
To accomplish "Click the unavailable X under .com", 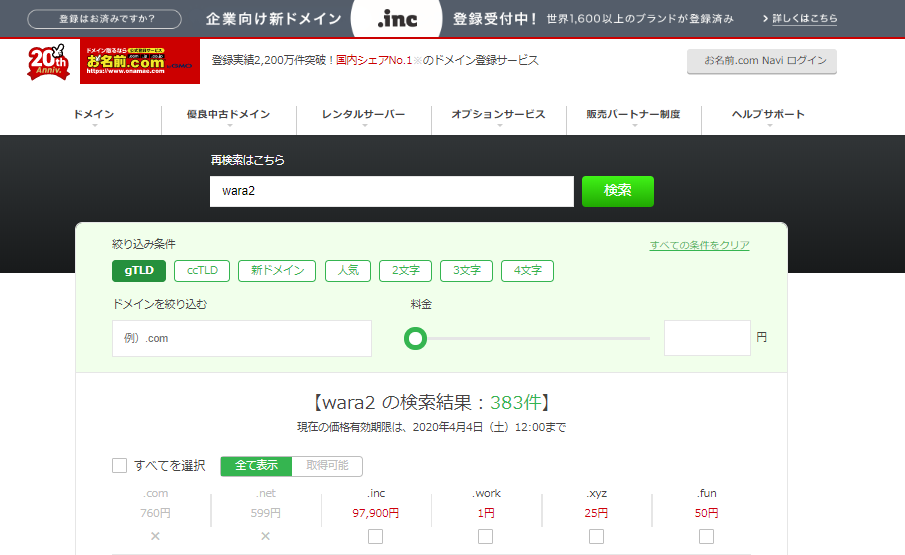I will [x=155, y=537].
